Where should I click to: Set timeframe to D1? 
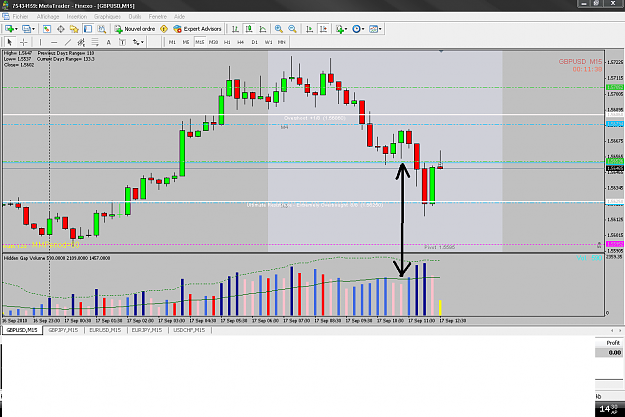[x=254, y=42]
